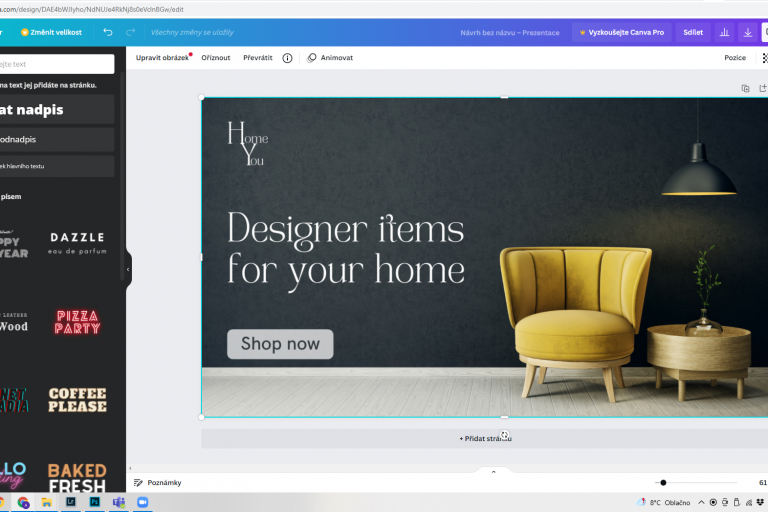
Task: Click Vyzkoušejte Canva Pro button
Action: [622, 32]
